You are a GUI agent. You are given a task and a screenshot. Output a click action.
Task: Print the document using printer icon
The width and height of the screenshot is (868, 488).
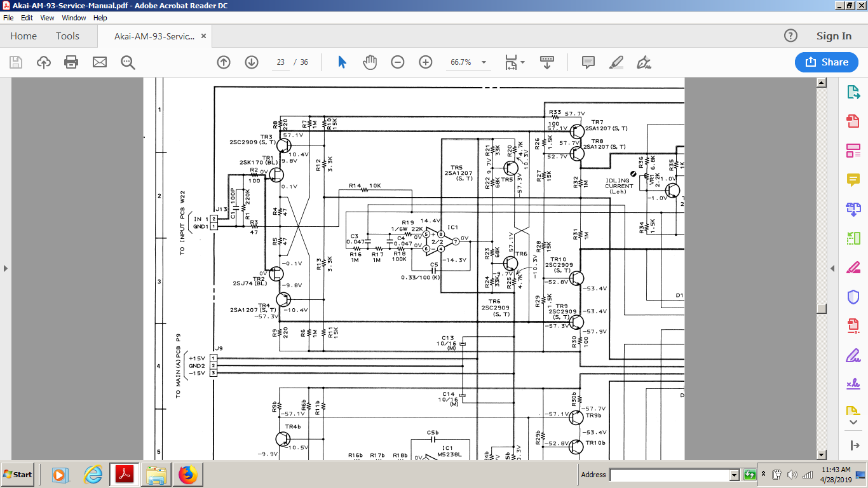tap(71, 62)
